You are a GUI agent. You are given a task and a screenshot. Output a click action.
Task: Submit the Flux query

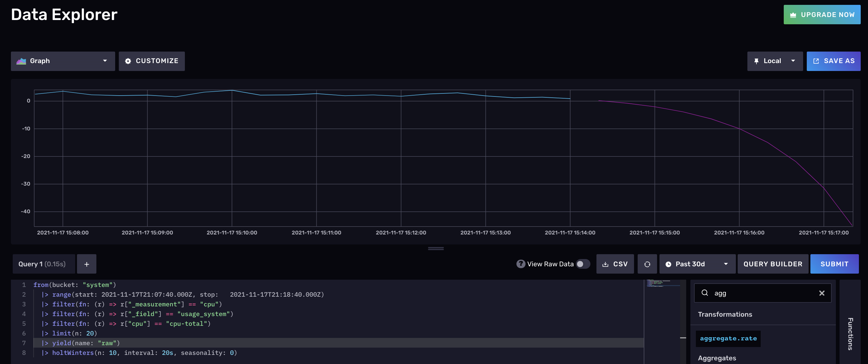point(835,264)
